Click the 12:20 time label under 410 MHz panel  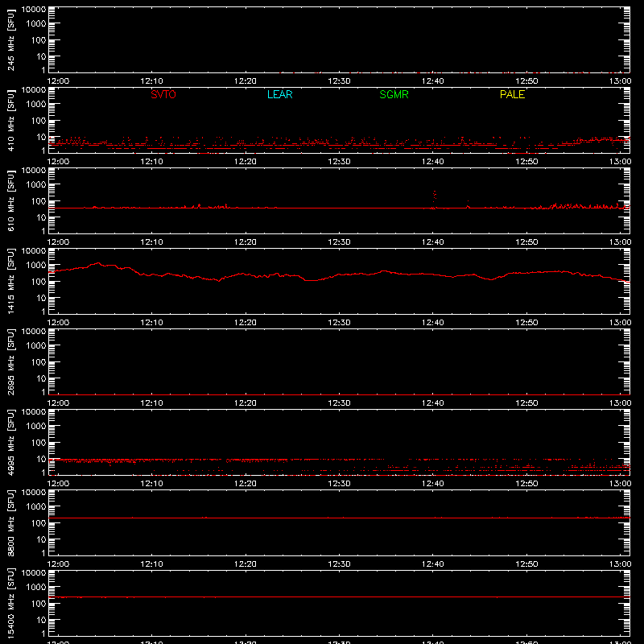246,162
